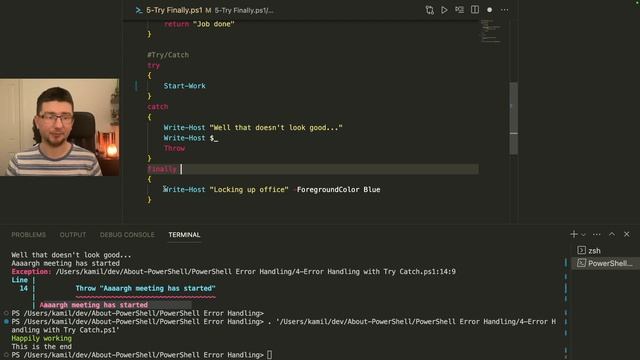Viewport: 640px width, 360px height.
Task: Click the 'Well that doesn't look good...' string in editor
Action: pos(276,127)
